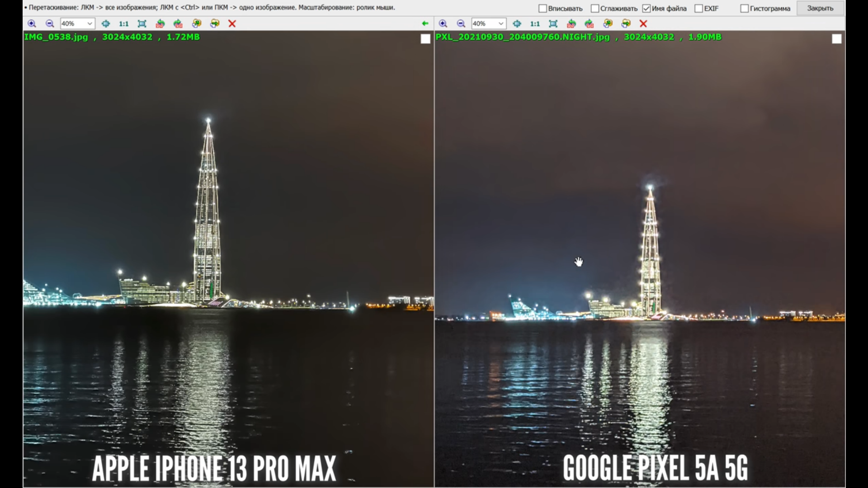The image size is (868, 488).
Task: Uncheck the Имя файла checkbox
Action: pos(646,9)
